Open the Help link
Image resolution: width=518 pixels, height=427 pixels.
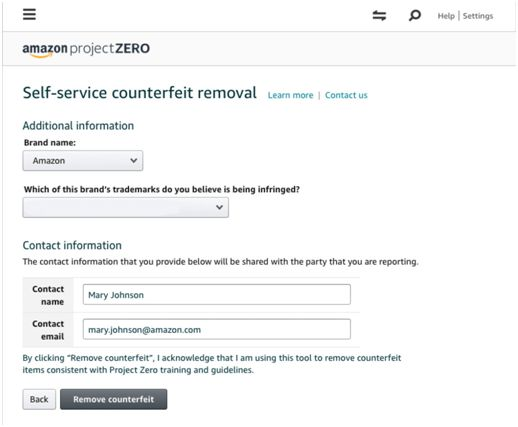[446, 16]
